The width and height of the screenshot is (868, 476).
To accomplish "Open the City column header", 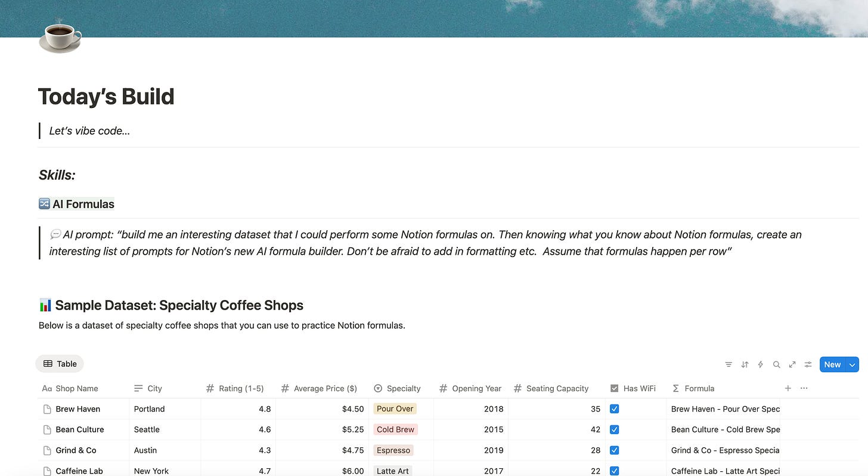I will (165, 388).
